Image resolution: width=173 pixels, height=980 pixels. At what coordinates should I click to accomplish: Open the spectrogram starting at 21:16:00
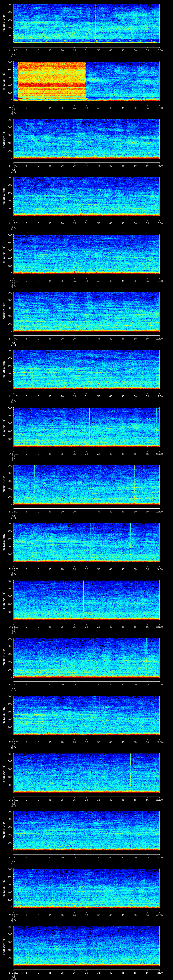86,139
